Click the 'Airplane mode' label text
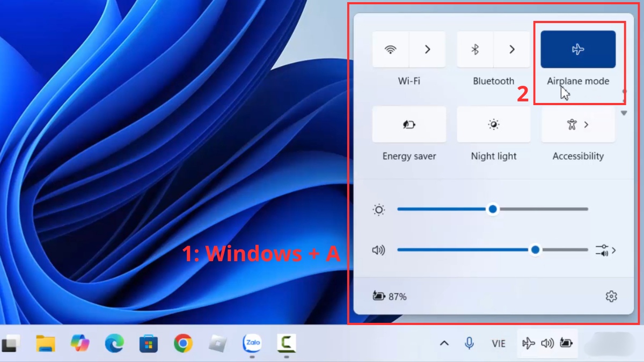The image size is (644, 362). (x=578, y=81)
